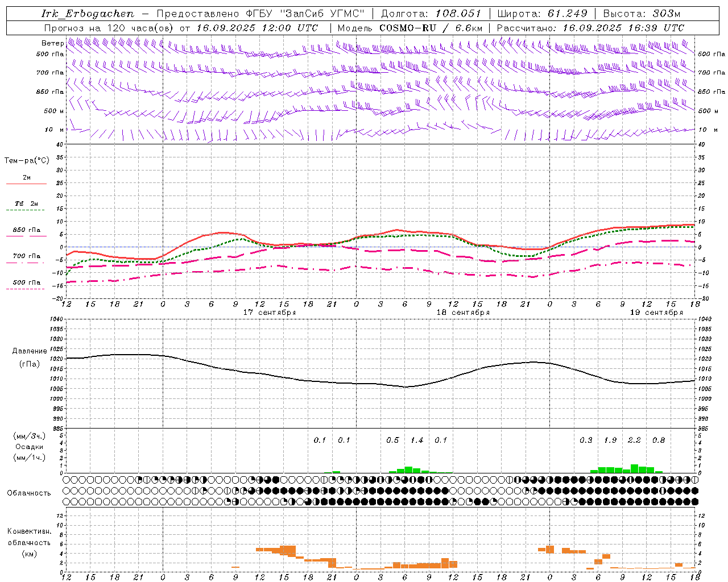The height and width of the screenshot is (582, 728).
Task: Select the elevation label Высота: 303м
Action: point(642,14)
